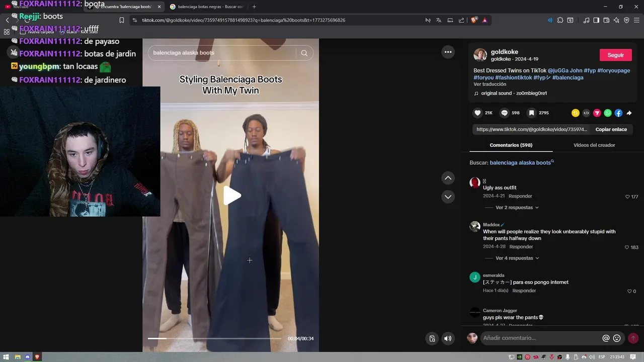Open Discord from the taskbar

[x=28, y=357]
